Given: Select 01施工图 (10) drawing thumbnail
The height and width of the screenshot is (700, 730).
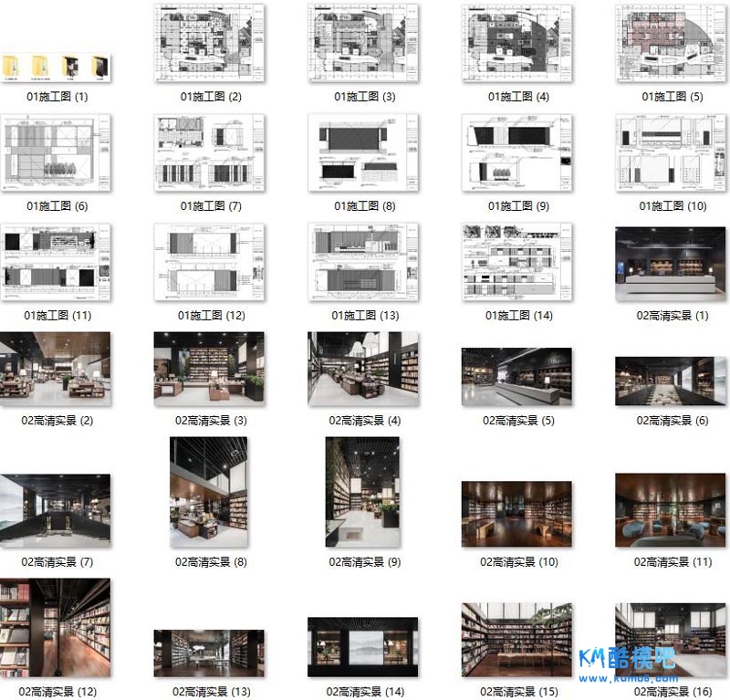Looking at the screenshot, I should pyautogui.click(x=671, y=152).
